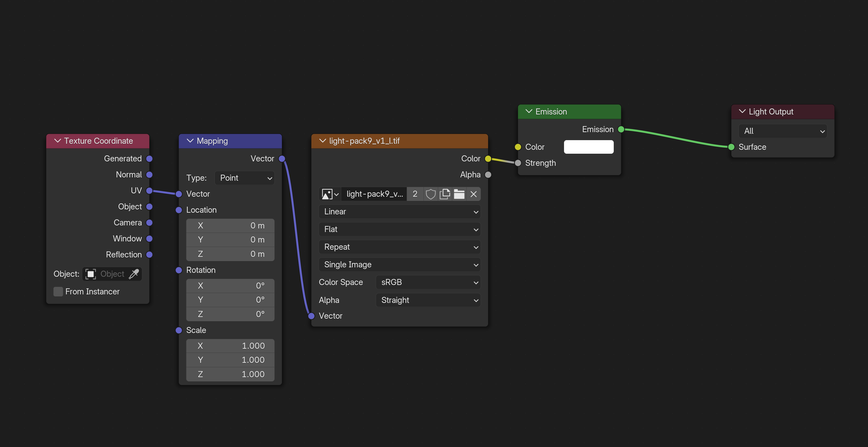Viewport: 868px width, 447px height.
Task: Collapse the light-pack9_v1_l.tif node
Action: click(322, 141)
